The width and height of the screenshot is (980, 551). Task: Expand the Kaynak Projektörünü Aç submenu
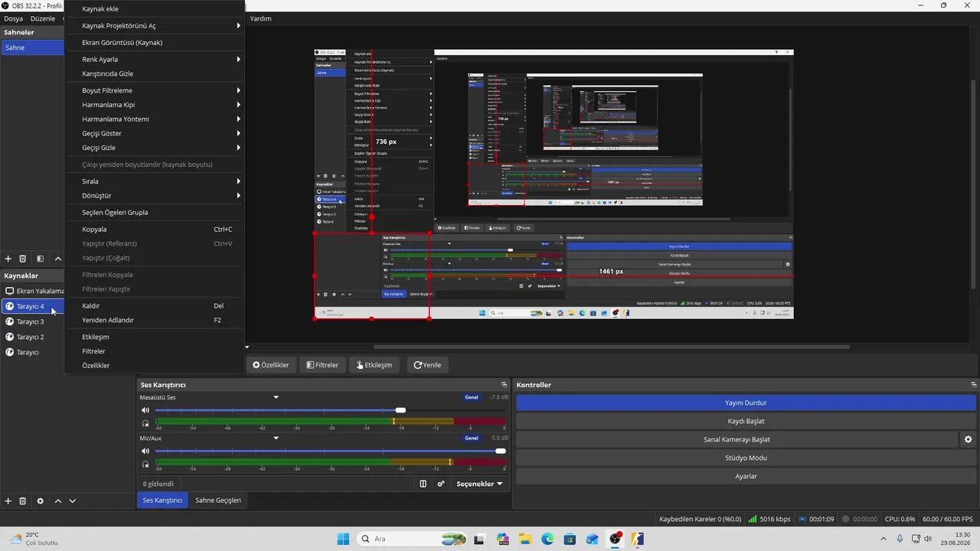tap(155, 25)
